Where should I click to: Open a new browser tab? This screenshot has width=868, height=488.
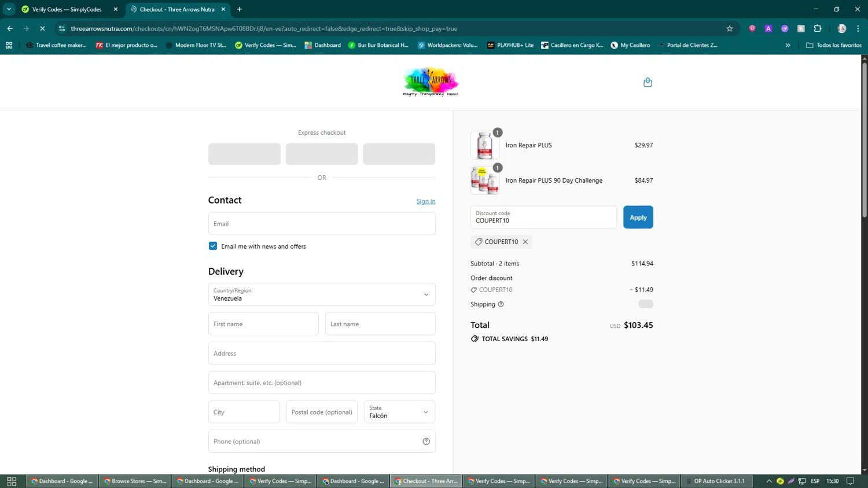tap(240, 9)
